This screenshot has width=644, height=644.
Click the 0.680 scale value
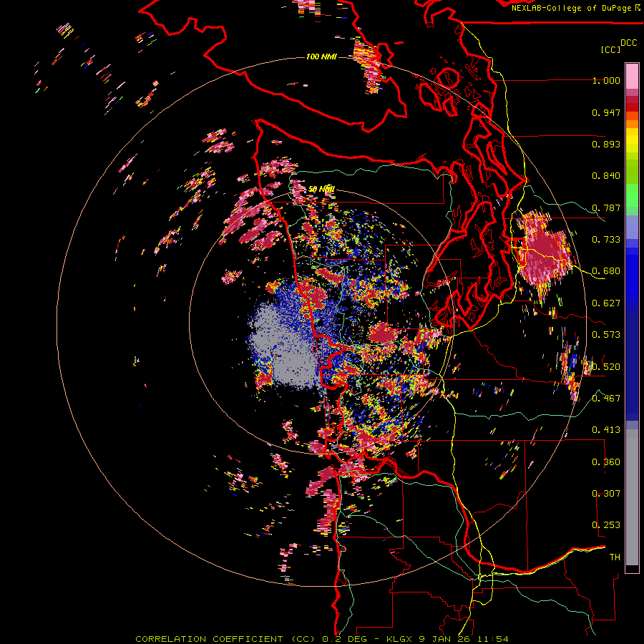click(606, 271)
